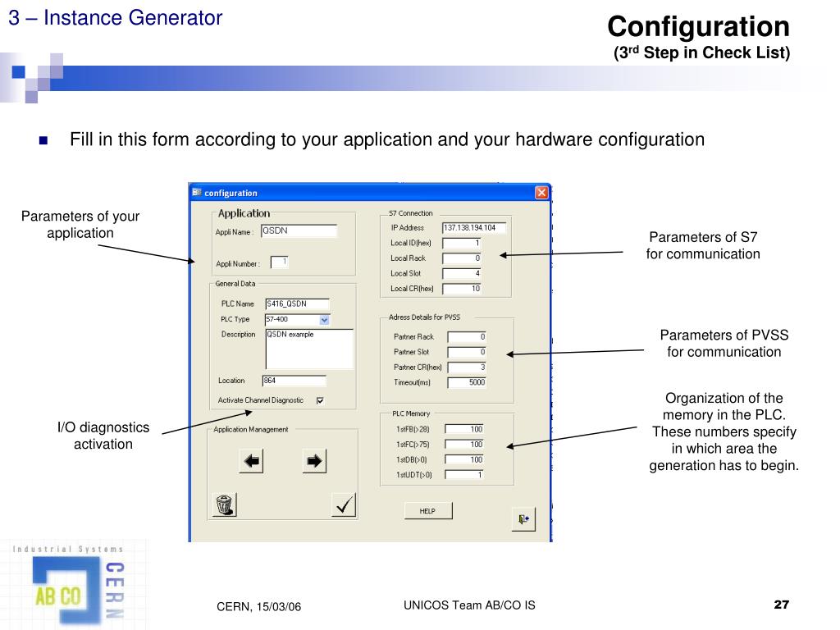Click the Appli Name field

pos(299,231)
